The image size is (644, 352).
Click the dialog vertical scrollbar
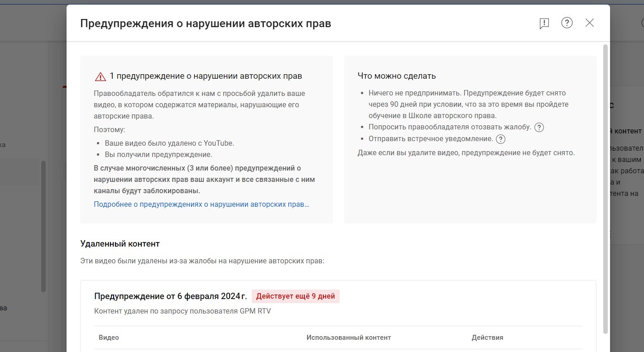click(606, 189)
